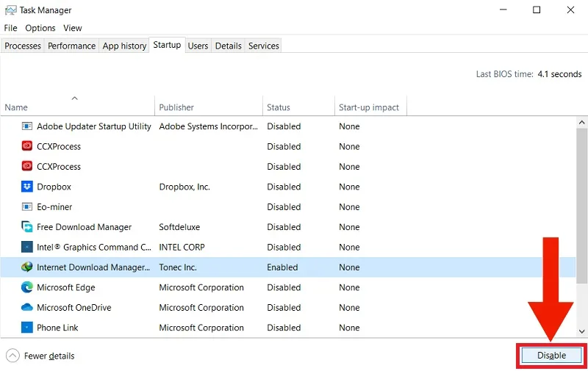Select the Phone Link entry name
Screen dimensions: 588x371
(x=57, y=328)
